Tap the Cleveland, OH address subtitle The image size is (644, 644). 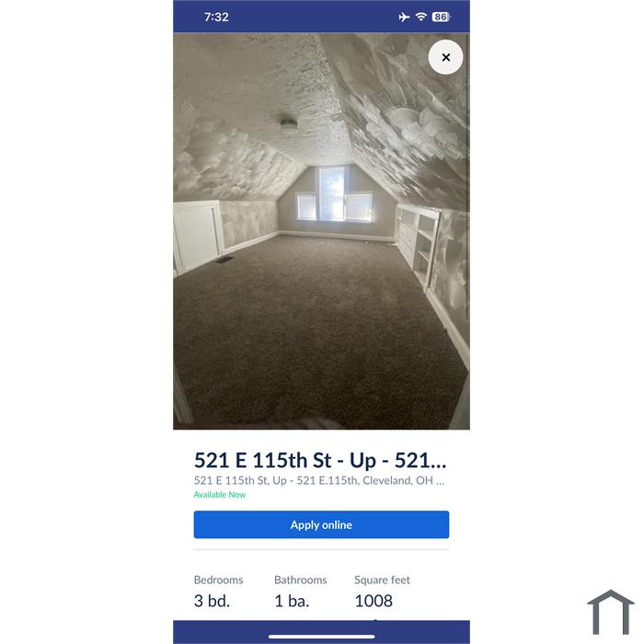pos(319,480)
